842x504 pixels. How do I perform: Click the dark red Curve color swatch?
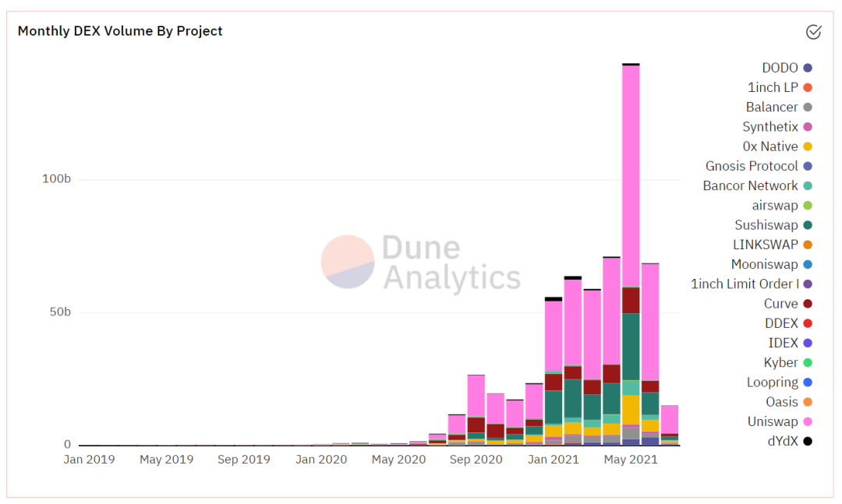[x=808, y=304]
